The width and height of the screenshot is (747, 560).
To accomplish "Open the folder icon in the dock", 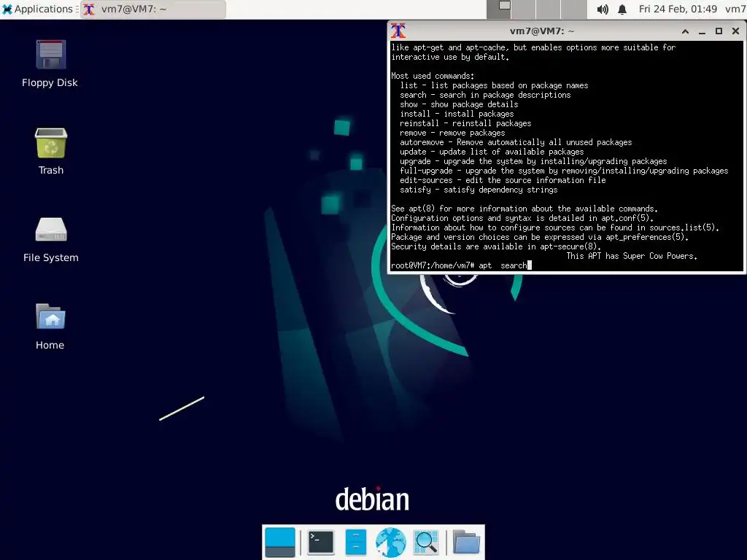I will pyautogui.click(x=466, y=542).
